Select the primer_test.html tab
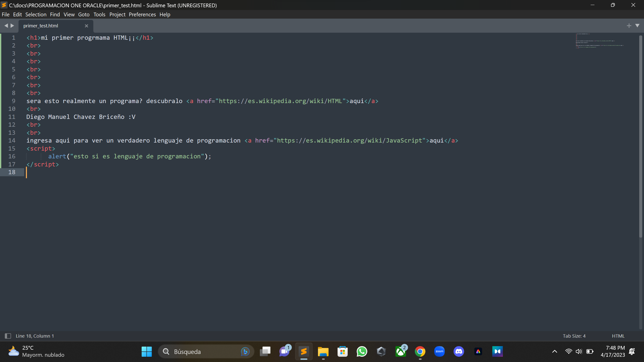 (41, 26)
